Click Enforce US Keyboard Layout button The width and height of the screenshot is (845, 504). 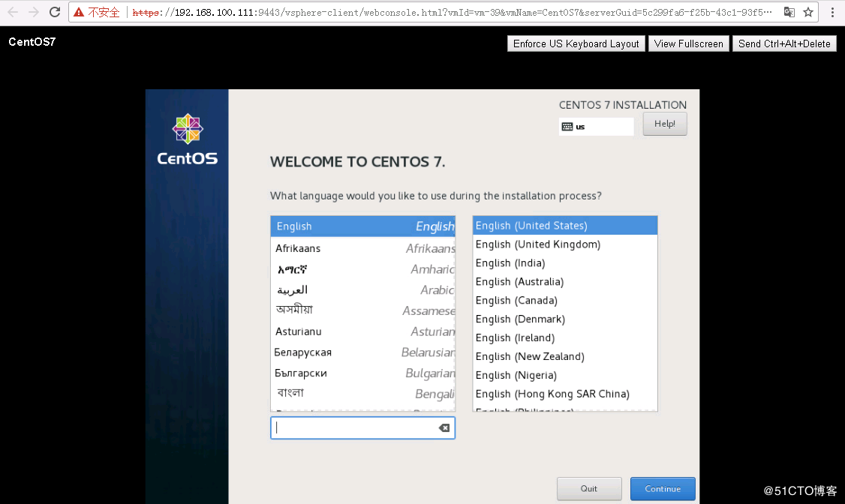tap(576, 43)
